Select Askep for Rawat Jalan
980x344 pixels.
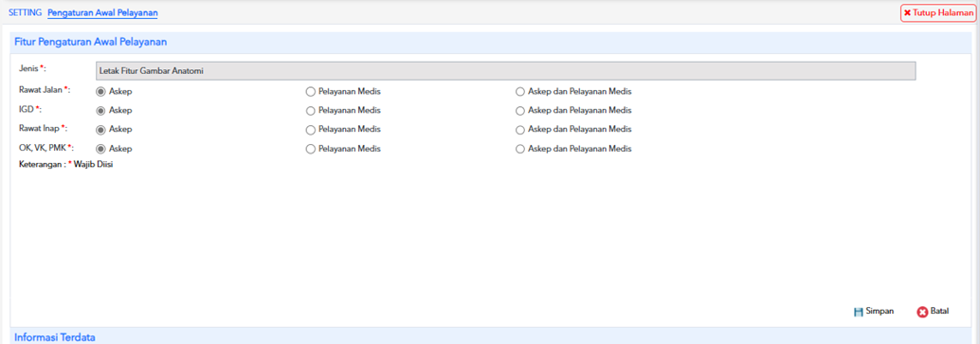click(100, 91)
